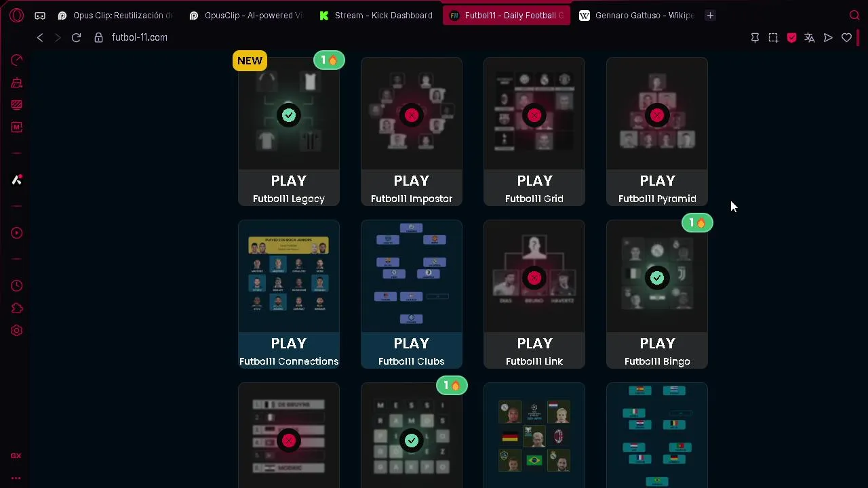
Task: Play Futbol11 Legacy game
Action: pos(289,188)
